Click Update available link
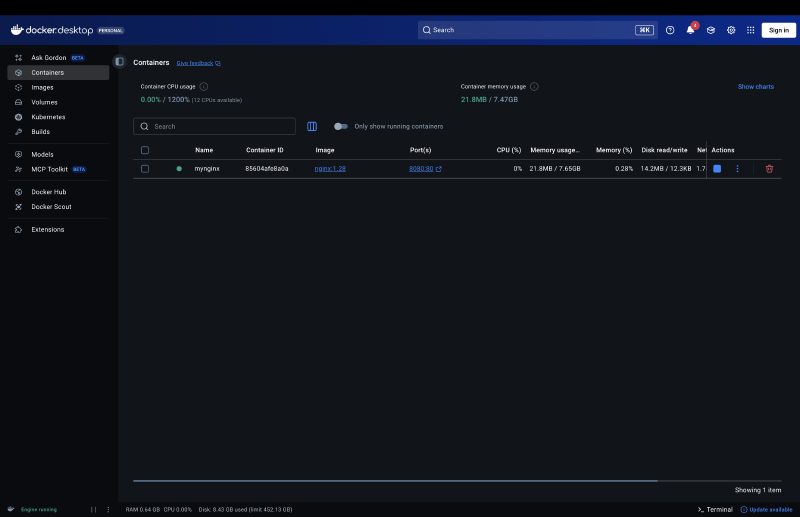The image size is (800, 517). tap(766, 509)
